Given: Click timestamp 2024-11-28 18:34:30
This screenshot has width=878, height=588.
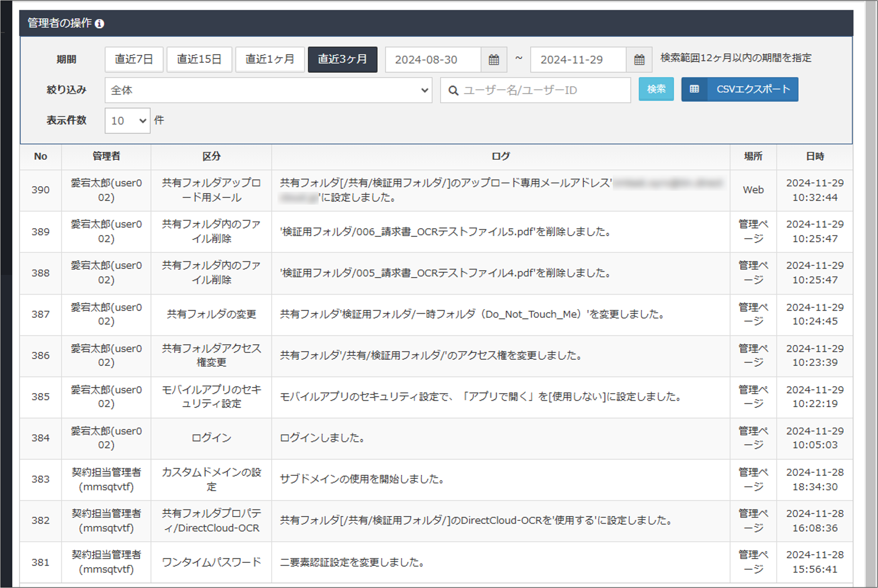Looking at the screenshot, I should 815,479.
